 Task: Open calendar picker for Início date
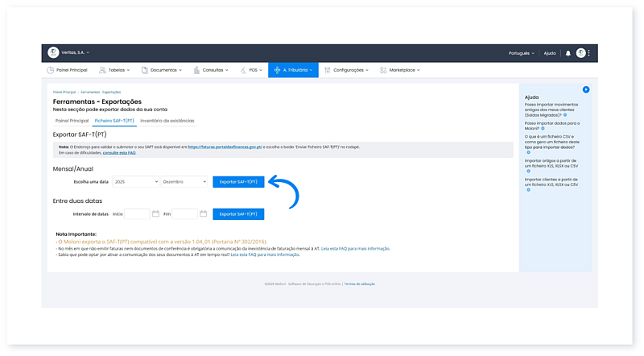pyautogui.click(x=155, y=214)
